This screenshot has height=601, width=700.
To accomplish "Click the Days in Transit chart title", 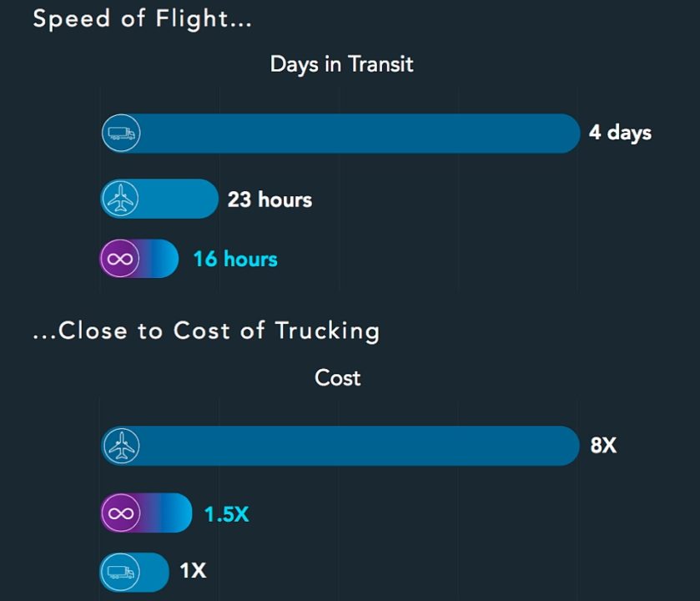I will [x=341, y=65].
